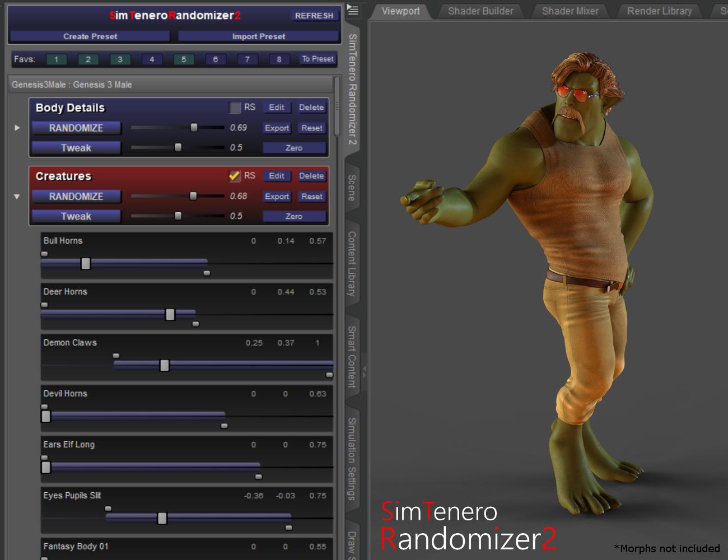Select favorite slot 6

[216, 59]
